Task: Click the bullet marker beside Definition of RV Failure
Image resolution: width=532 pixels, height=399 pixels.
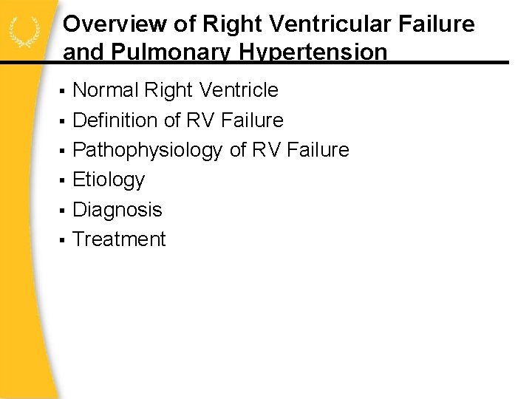Action: coord(64,120)
